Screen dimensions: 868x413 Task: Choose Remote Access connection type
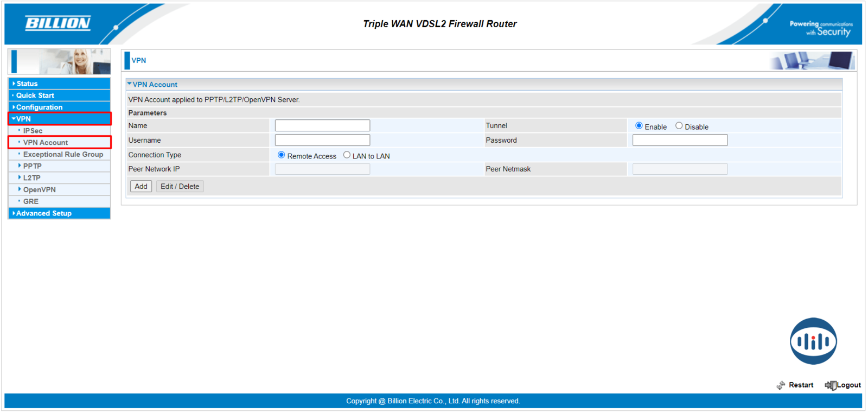(281, 155)
